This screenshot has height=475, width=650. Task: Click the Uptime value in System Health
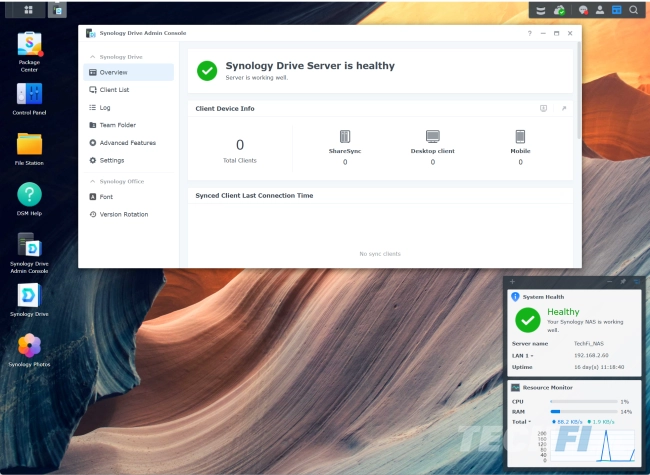(599, 367)
